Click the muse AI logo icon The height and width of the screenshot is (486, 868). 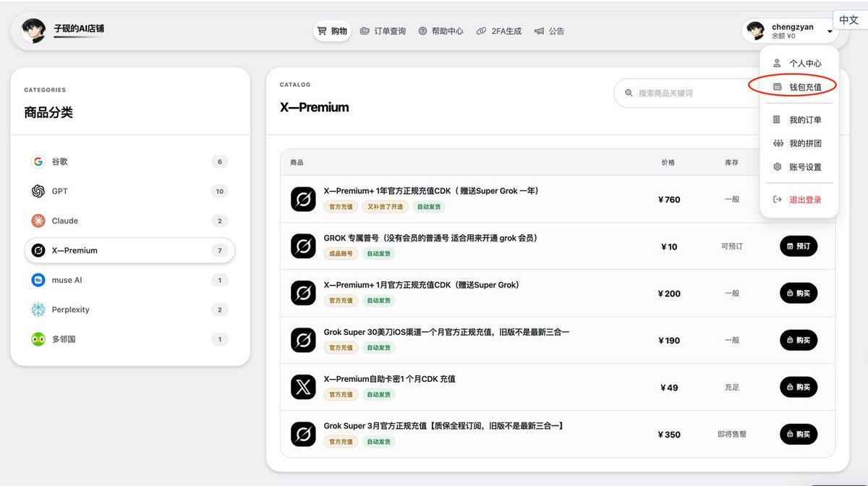[38, 281]
